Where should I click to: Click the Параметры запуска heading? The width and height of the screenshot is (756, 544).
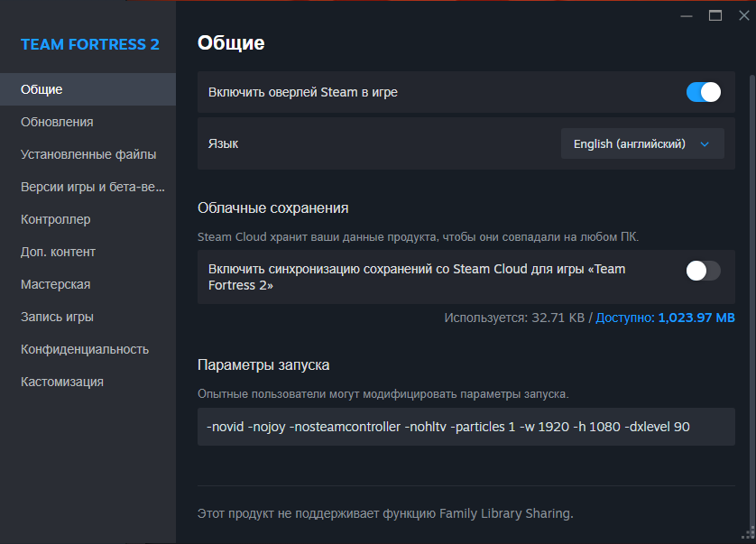(263, 365)
